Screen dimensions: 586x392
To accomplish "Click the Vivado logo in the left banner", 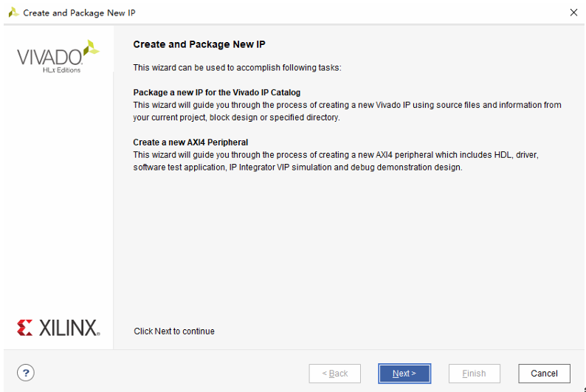I will 49,57.
